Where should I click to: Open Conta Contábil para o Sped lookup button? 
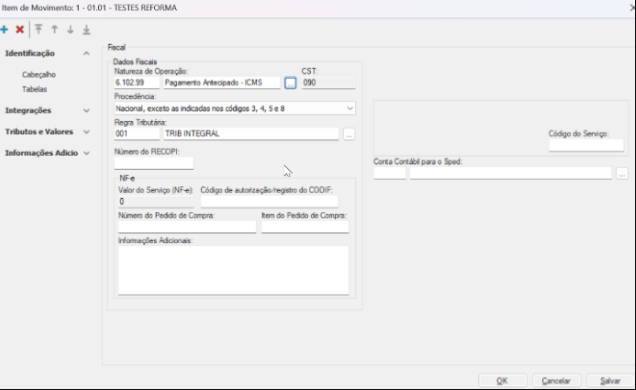pos(622,174)
